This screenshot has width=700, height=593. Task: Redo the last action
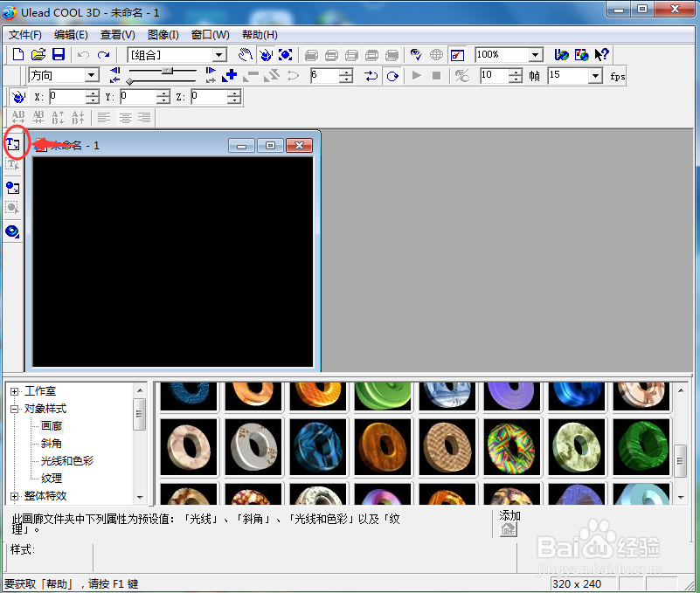tap(104, 55)
